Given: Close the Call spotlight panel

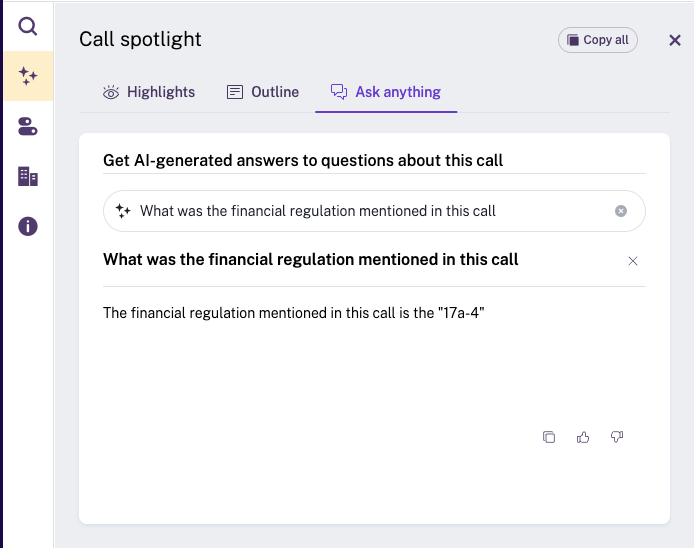Looking at the screenshot, I should click(x=675, y=40).
